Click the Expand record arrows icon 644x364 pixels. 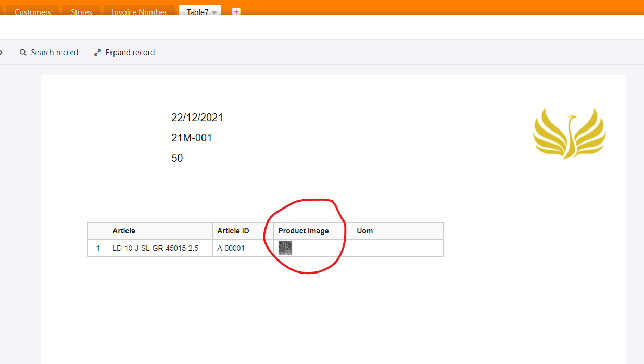(x=97, y=53)
